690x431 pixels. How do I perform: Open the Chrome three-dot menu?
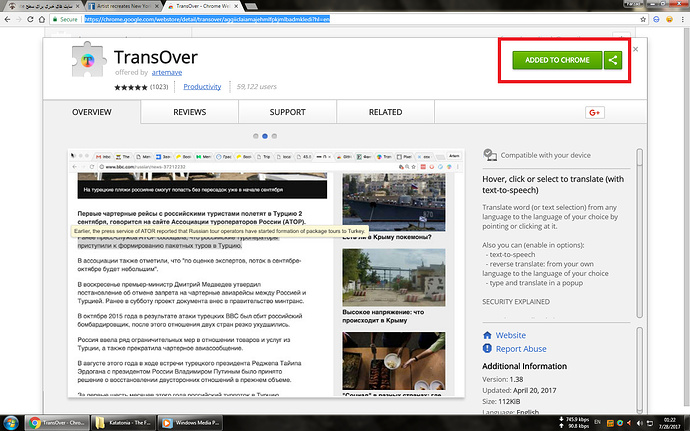click(683, 19)
